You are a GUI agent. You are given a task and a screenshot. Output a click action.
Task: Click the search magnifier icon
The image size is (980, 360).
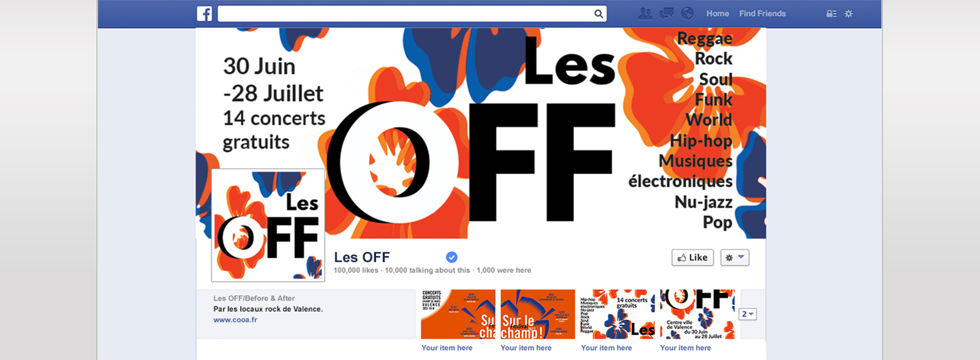(x=598, y=14)
